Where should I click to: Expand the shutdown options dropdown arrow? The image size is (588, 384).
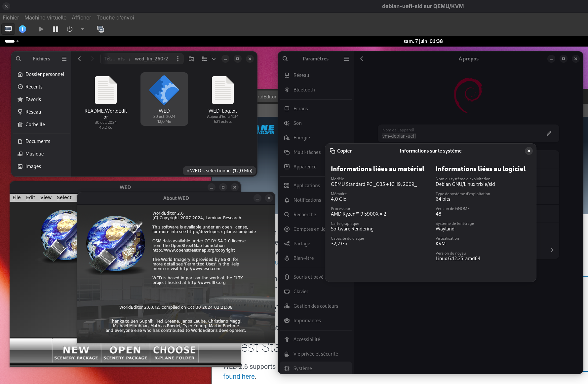(x=83, y=29)
